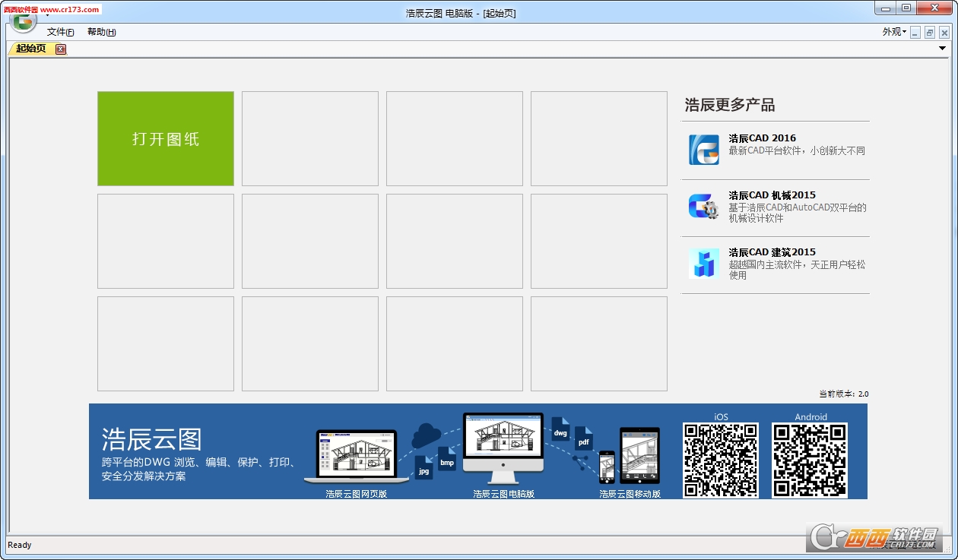The height and width of the screenshot is (560, 958).
Task: Select the 起始页 tab
Action: [x=31, y=49]
